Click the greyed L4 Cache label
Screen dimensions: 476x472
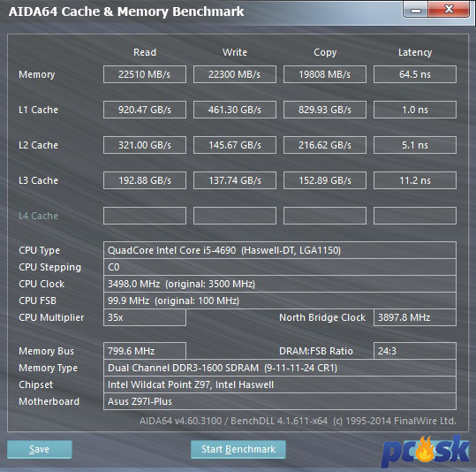(x=38, y=216)
